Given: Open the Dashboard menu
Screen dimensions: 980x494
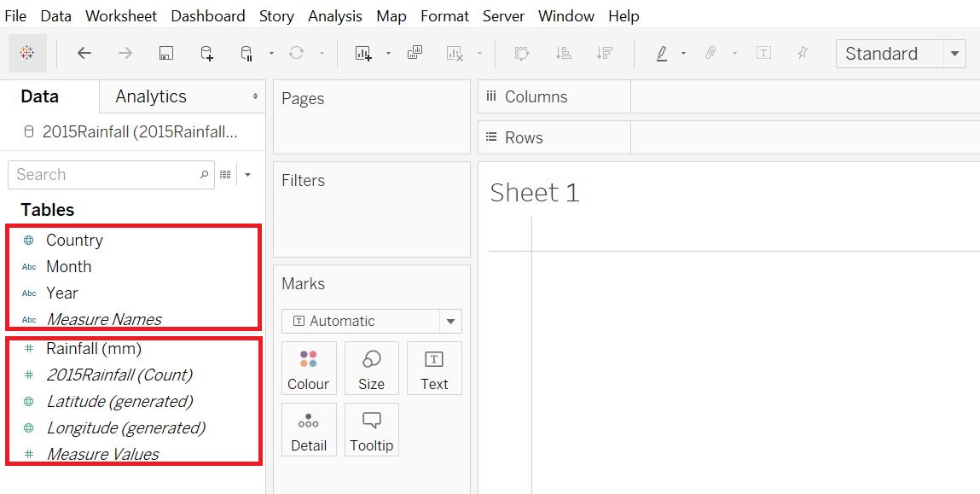Looking at the screenshot, I should pos(208,15).
